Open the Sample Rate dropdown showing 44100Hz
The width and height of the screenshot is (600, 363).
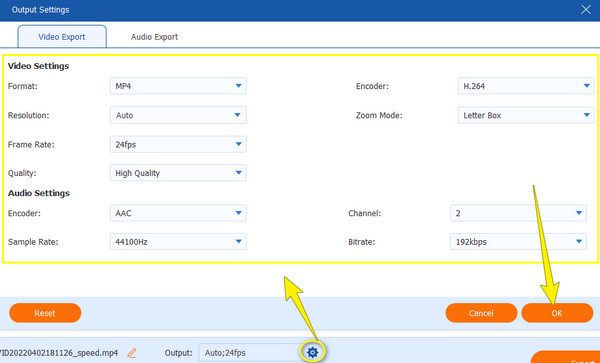point(178,242)
